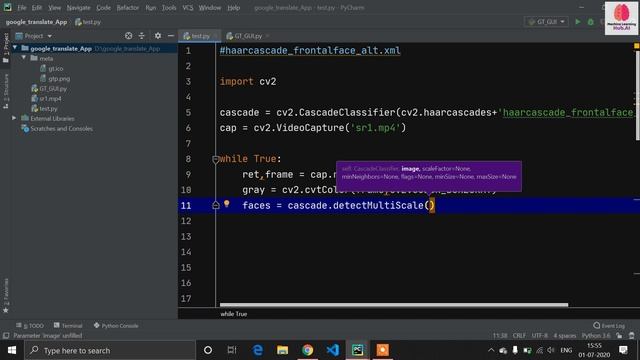Collapse the meta folder
The width and height of the screenshot is (640, 360).
[24, 58]
